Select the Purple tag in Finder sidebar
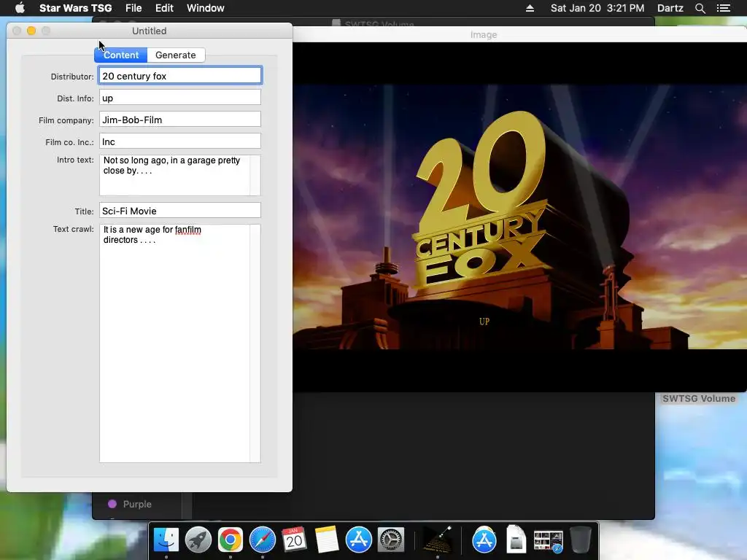 (137, 504)
